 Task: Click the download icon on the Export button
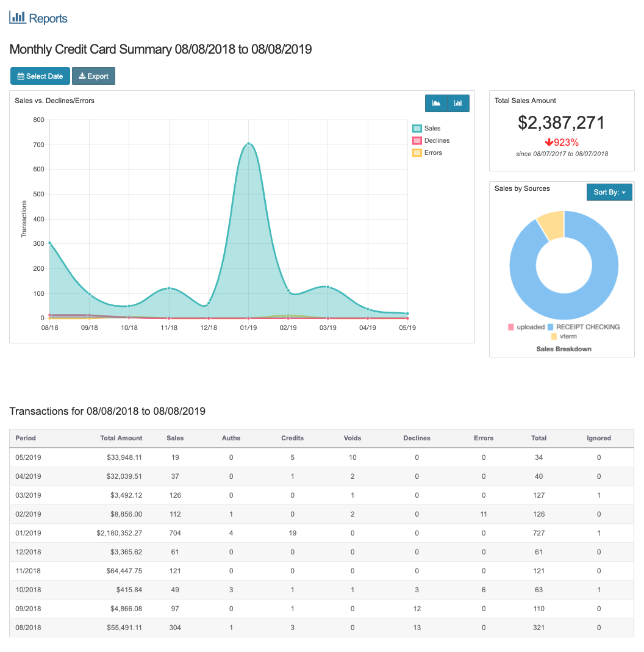click(x=82, y=76)
